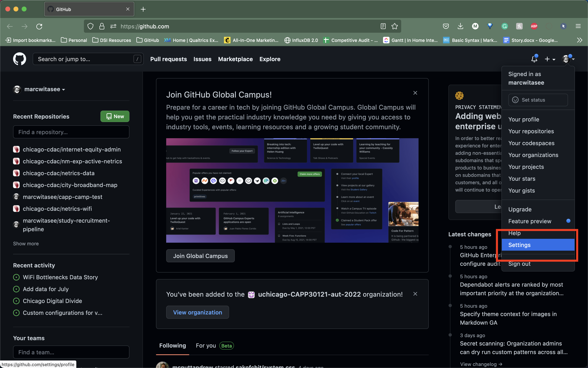Open the notifications bell
The width and height of the screenshot is (588, 368).
(x=534, y=59)
